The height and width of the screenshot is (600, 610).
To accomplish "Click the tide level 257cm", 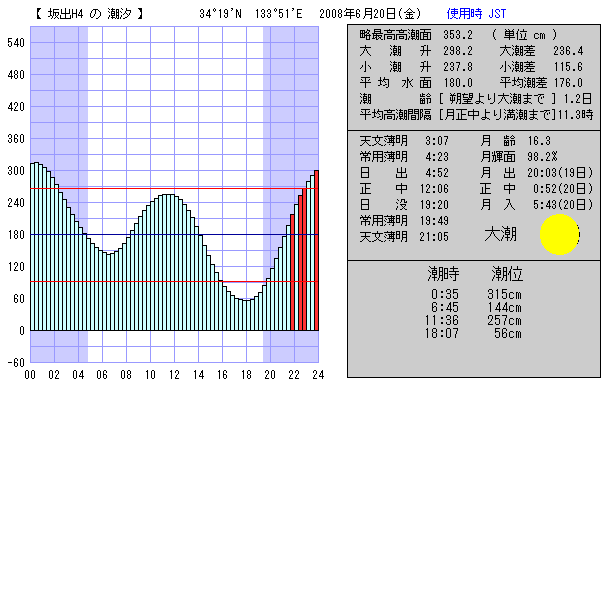I will [504, 320].
